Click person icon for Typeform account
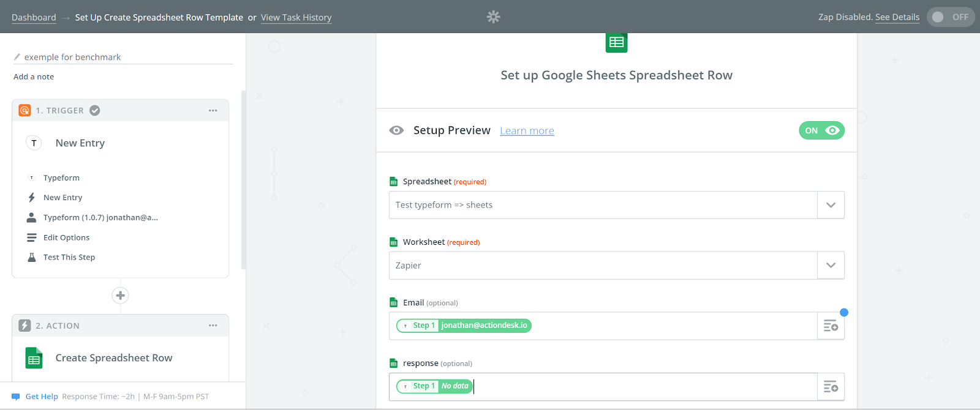Viewport: 980px width, 410px height. (x=31, y=218)
